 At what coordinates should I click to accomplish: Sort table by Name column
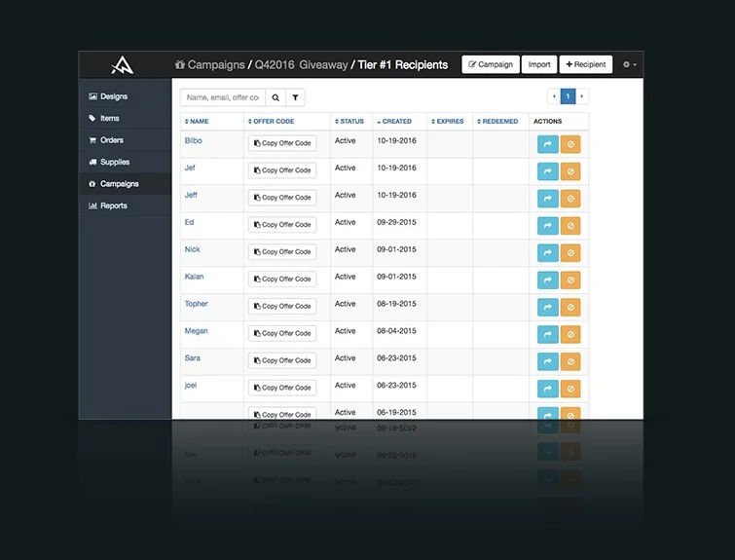point(197,121)
